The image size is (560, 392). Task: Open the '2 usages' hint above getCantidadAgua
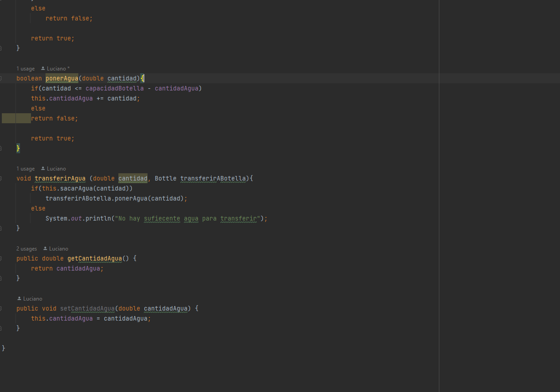tap(27, 249)
